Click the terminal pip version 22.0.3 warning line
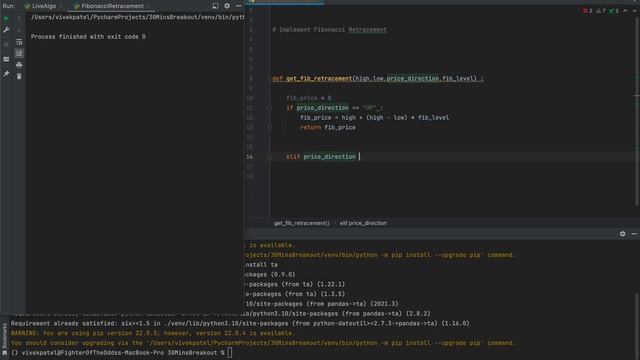This screenshot has width=640, height=360. click(152, 333)
